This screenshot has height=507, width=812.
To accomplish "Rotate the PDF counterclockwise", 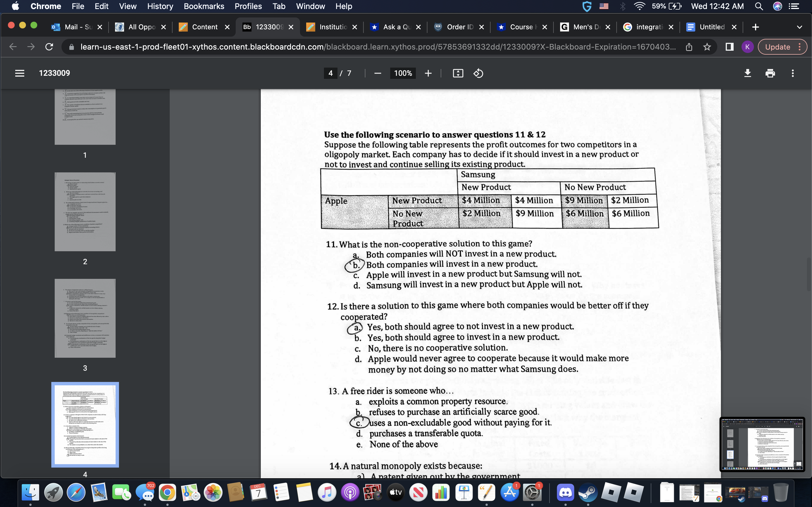I will pyautogui.click(x=478, y=73).
